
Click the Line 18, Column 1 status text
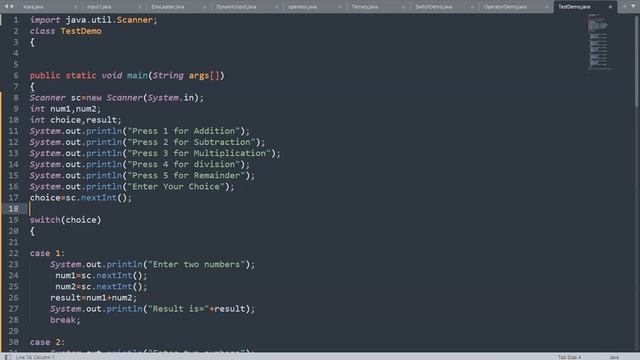(x=35, y=357)
